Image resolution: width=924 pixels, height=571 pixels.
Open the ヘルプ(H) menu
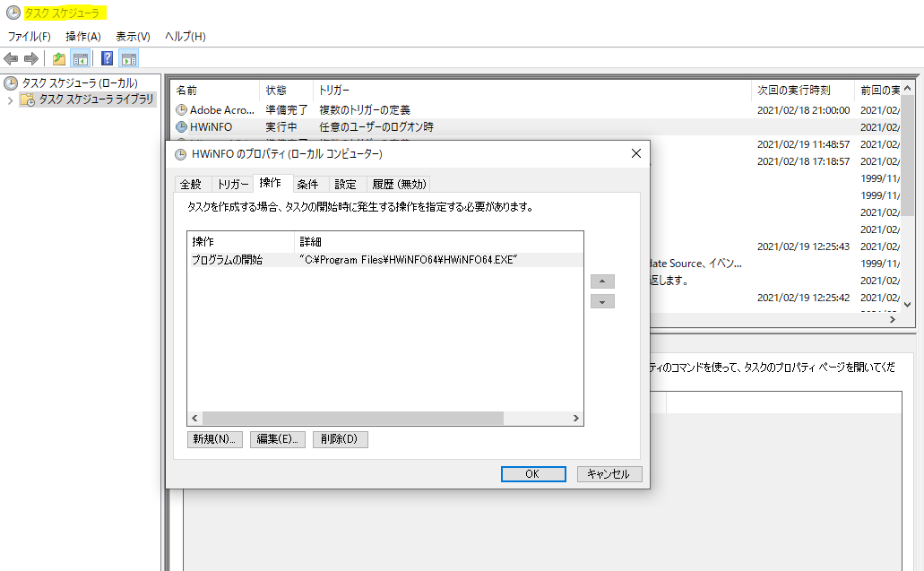(185, 37)
